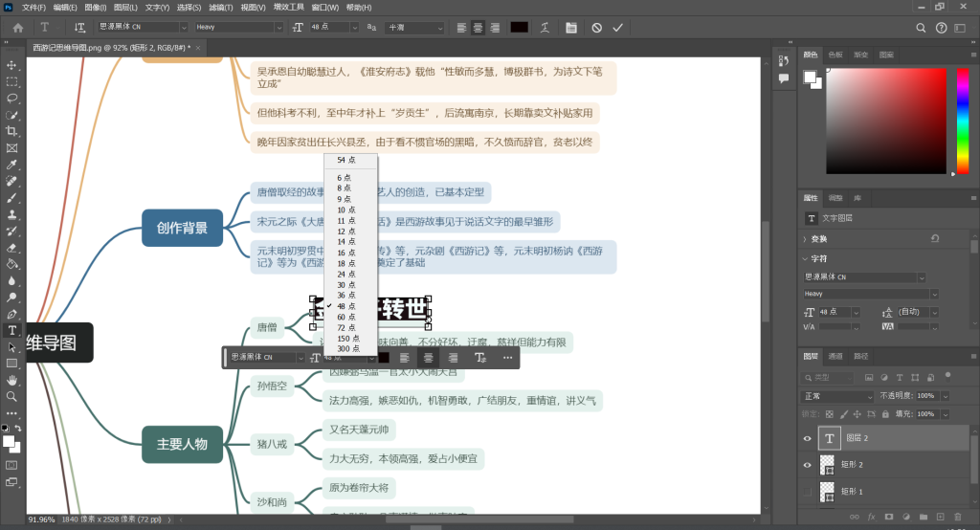Switch to the 通道 tab
Screen dimensions: 980x530
[835, 356]
